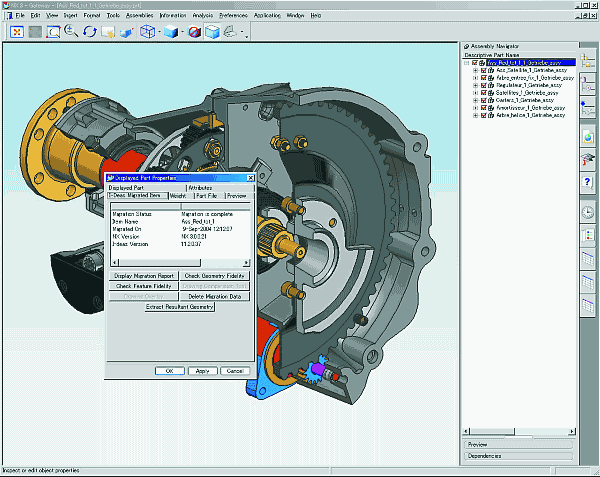Open the Assembly Navigator sidebar tab icon
The image size is (600, 477).
[588, 62]
